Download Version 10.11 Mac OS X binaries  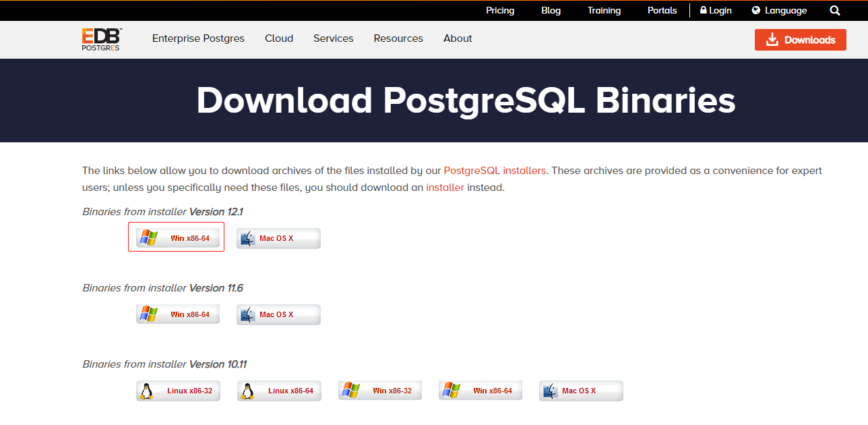pyautogui.click(x=581, y=391)
